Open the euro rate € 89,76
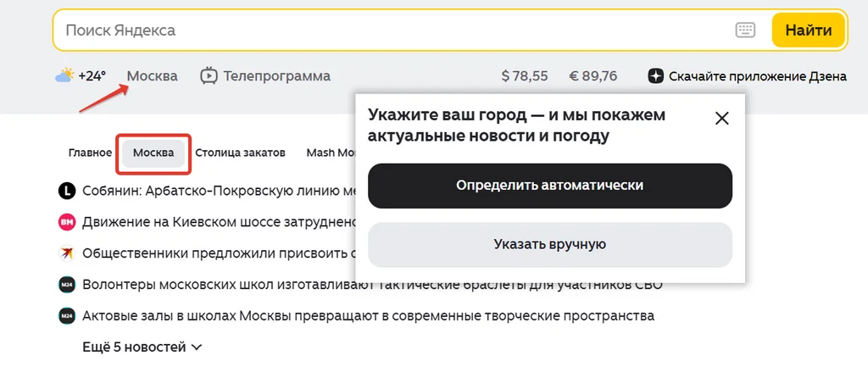The height and width of the screenshot is (367, 868). (x=593, y=75)
